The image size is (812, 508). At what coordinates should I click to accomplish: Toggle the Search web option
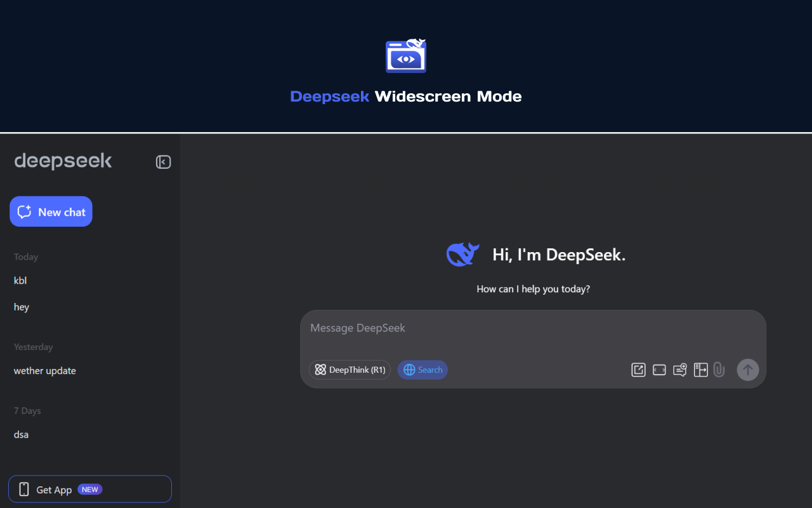tap(422, 370)
